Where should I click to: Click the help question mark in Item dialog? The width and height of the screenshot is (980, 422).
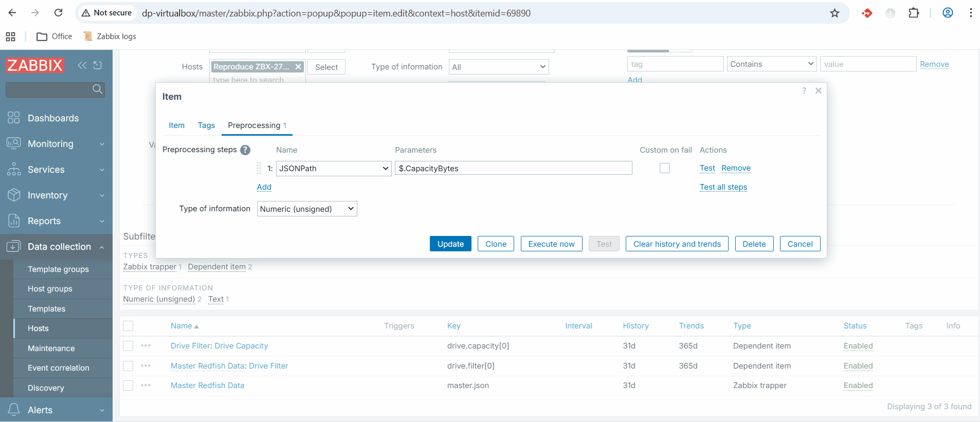804,91
